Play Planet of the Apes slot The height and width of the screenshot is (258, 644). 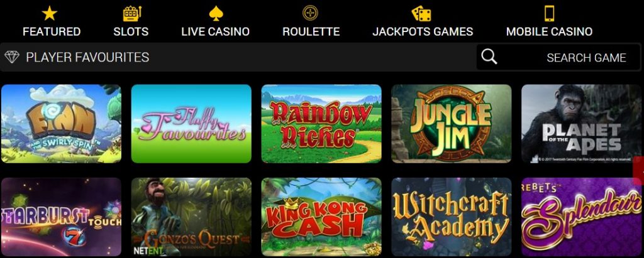point(581,124)
